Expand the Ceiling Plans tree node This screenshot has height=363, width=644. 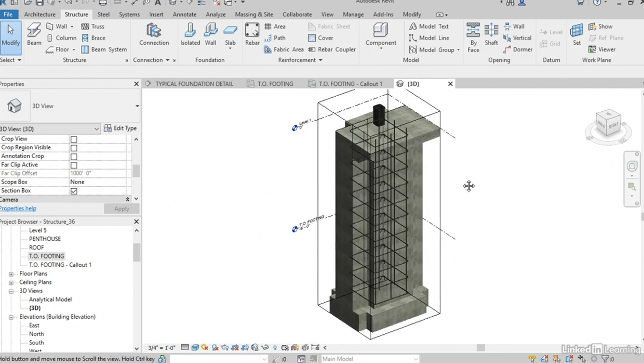click(x=11, y=282)
